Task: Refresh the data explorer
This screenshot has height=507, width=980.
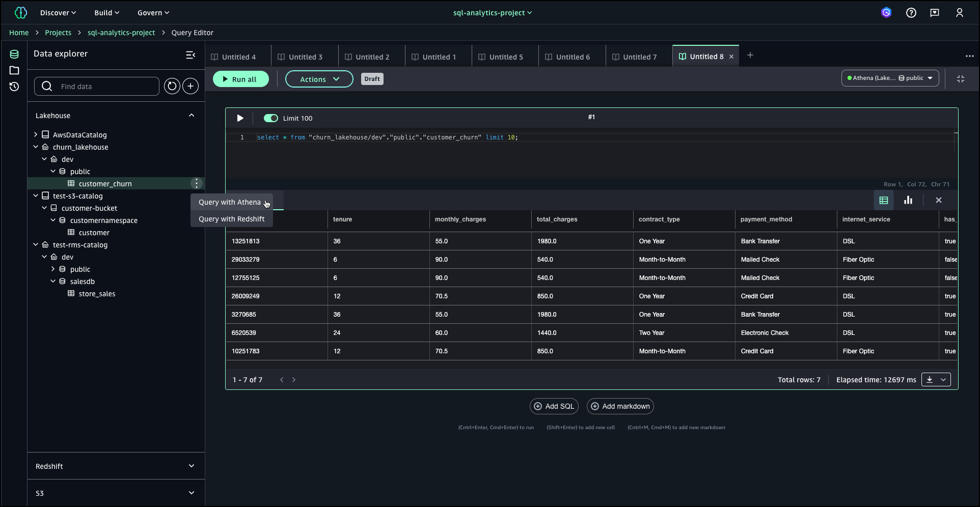Action: [x=172, y=87]
